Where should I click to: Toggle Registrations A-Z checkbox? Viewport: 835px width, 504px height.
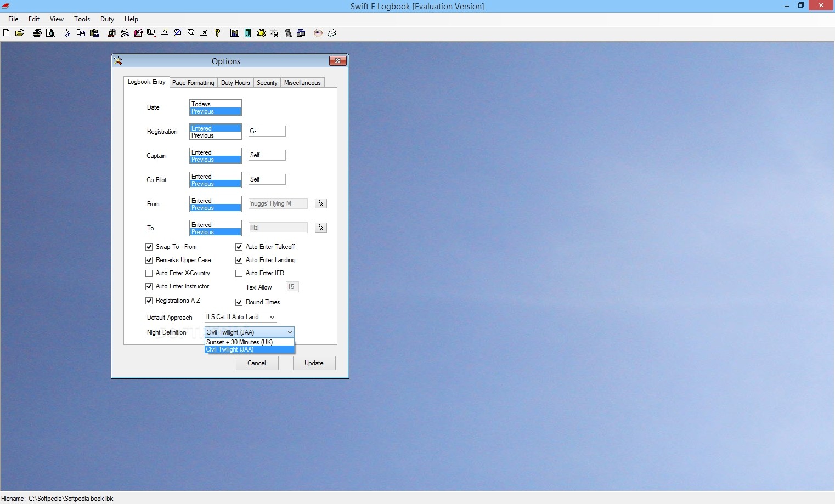click(x=149, y=301)
